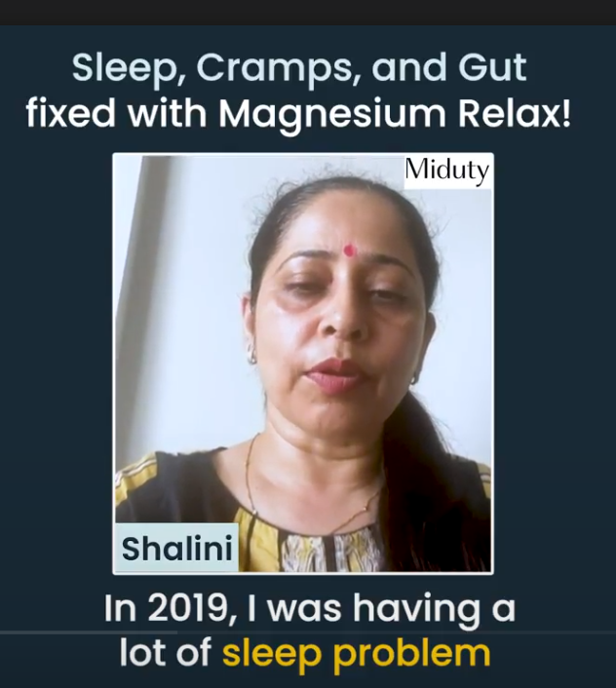This screenshot has height=688, width=616.
Task: Select the word "Gut" in the headline
Action: 492,67
